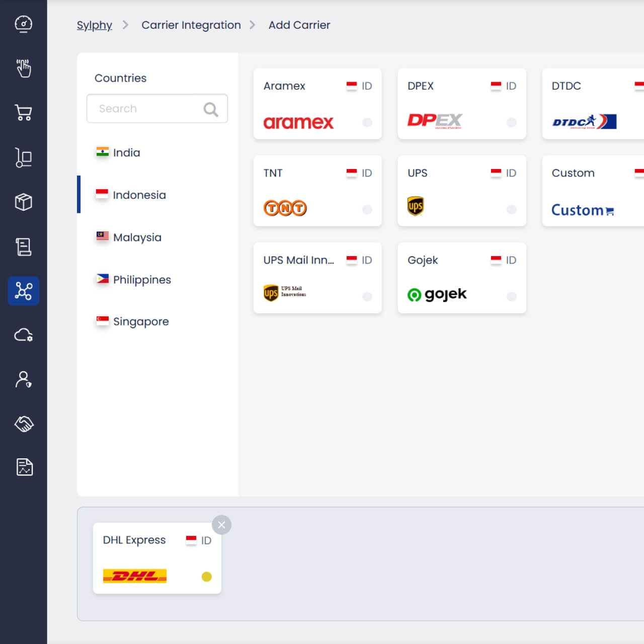
Task: Toggle the Aramex carrier selection dot
Action: (x=367, y=122)
